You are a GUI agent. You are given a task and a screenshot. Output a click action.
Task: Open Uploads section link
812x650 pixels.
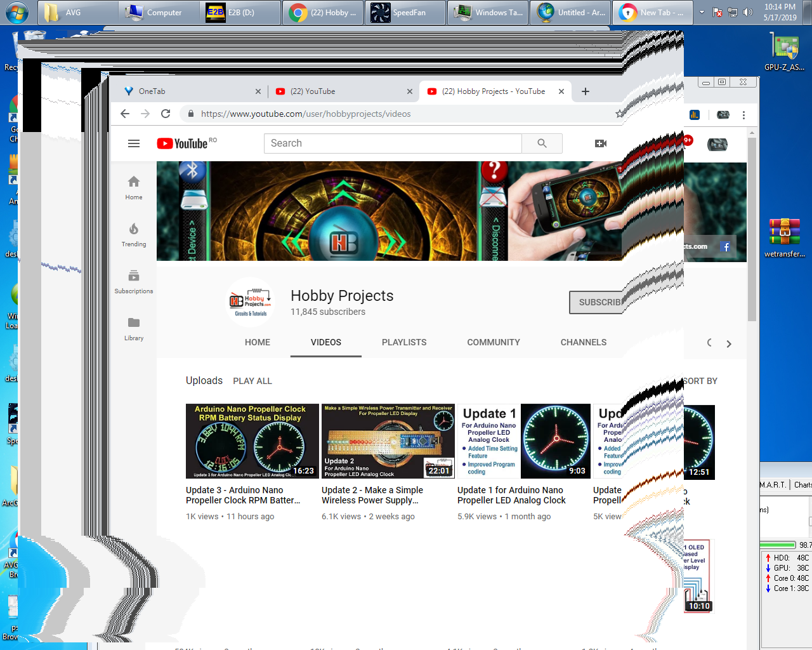204,380
